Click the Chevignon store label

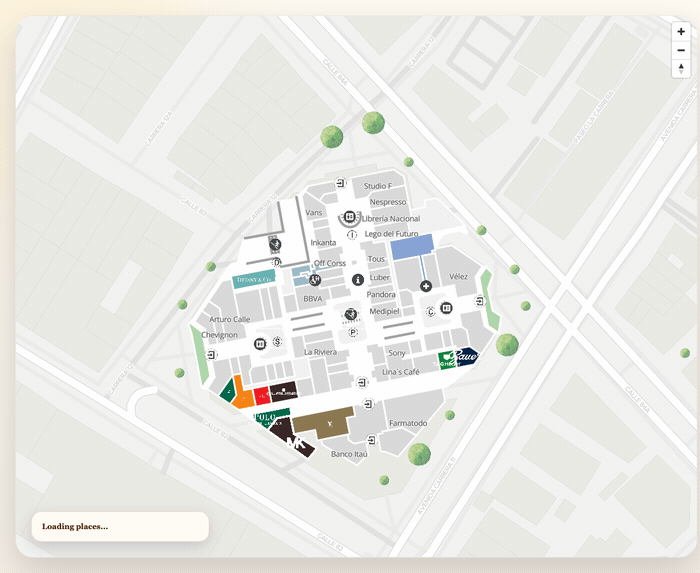(219, 335)
